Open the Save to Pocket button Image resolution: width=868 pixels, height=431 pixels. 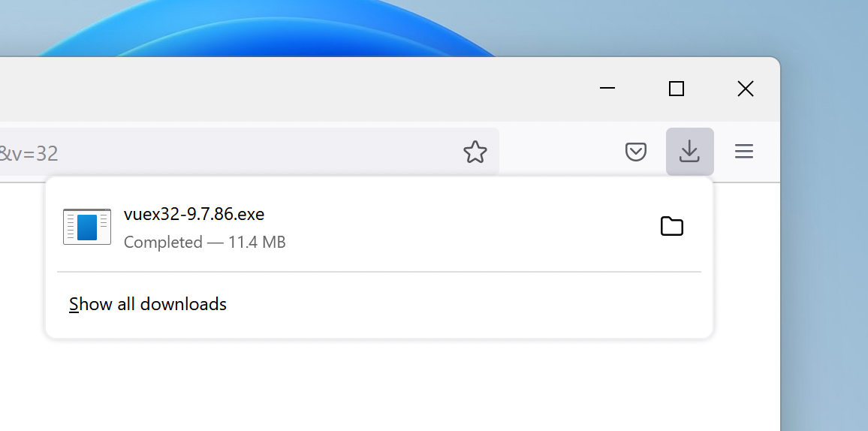[635, 152]
